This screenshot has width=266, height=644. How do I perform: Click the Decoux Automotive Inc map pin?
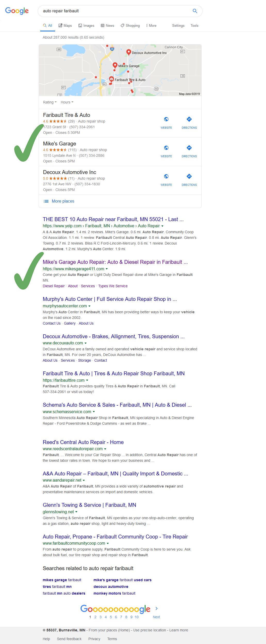click(129, 52)
